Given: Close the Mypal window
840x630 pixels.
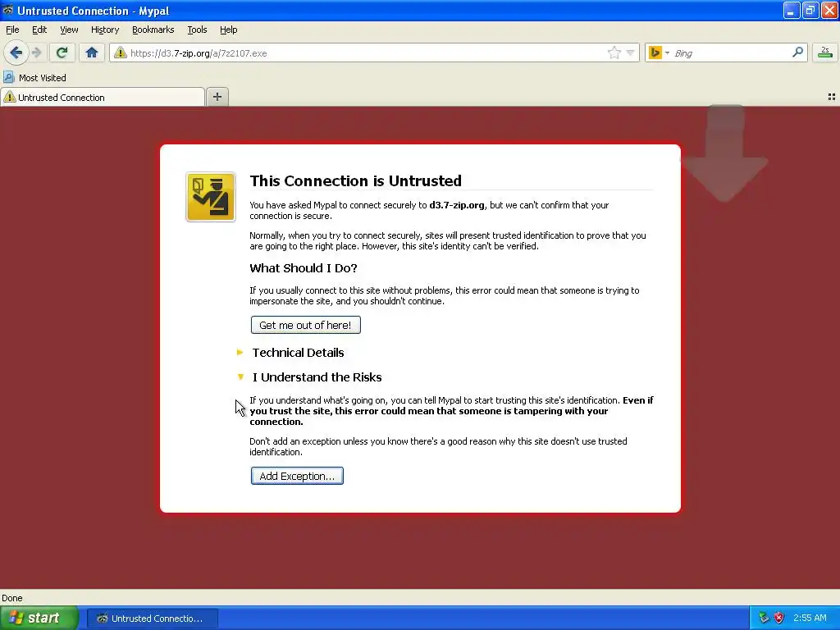Looking at the screenshot, I should pyautogui.click(x=829, y=10).
